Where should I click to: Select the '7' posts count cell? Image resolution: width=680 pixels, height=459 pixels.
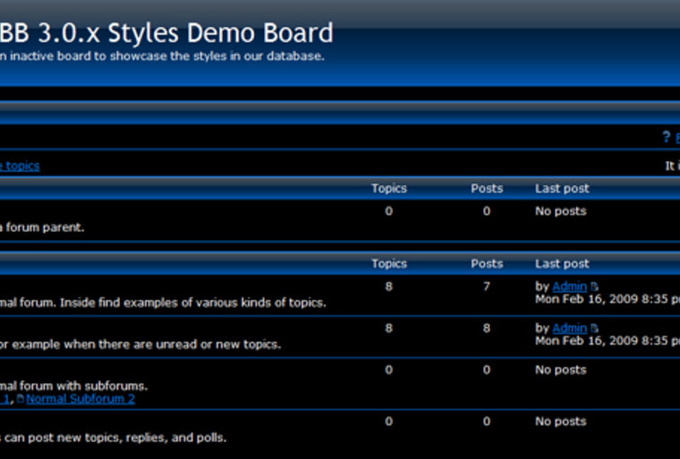[487, 286]
